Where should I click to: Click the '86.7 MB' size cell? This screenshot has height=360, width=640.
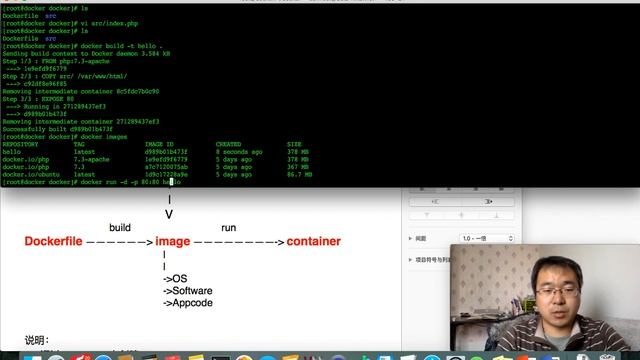tap(300, 175)
